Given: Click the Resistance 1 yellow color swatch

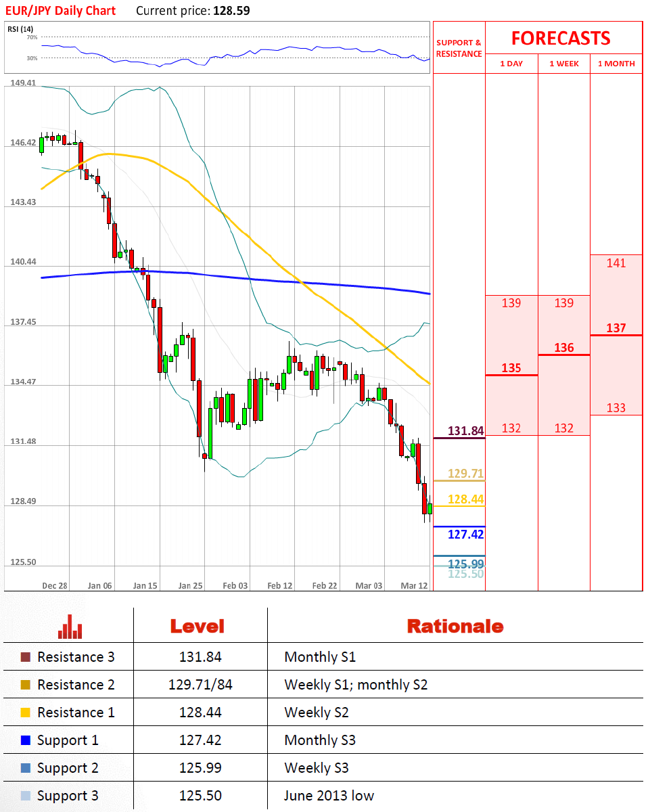Looking at the screenshot, I should click(x=26, y=713).
